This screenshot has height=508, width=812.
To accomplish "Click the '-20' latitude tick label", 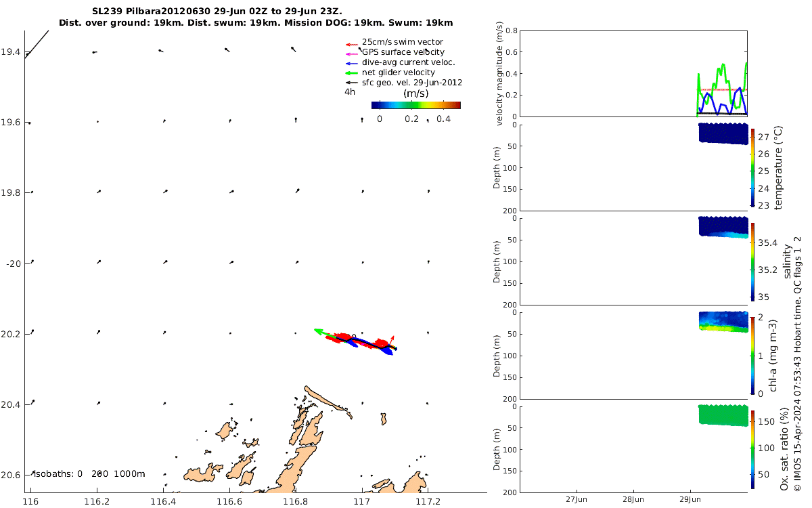I will click(x=12, y=263).
